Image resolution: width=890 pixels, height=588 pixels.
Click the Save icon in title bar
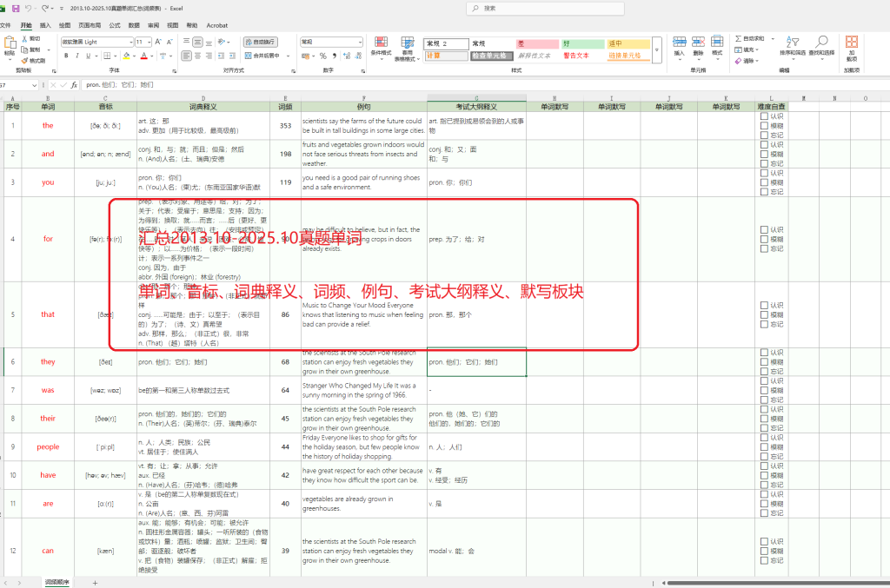[16, 8]
